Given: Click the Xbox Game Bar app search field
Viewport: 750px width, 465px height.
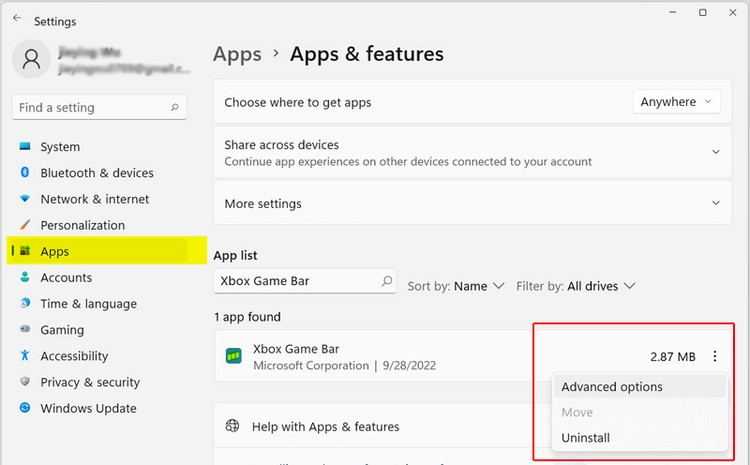Looking at the screenshot, I should coord(305,281).
